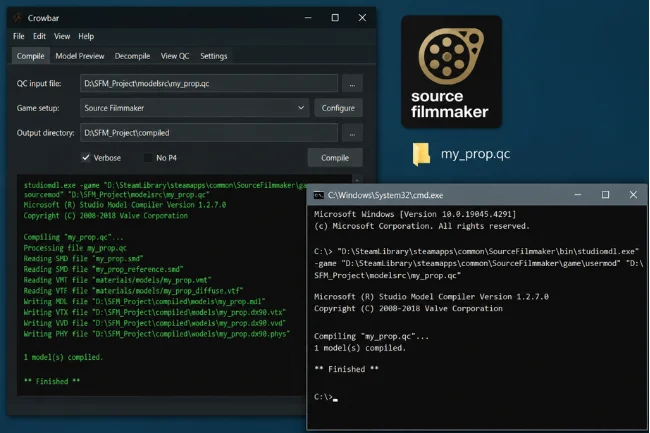Click the cmd.exe title bar text
The height and width of the screenshot is (433, 650).
[385, 195]
